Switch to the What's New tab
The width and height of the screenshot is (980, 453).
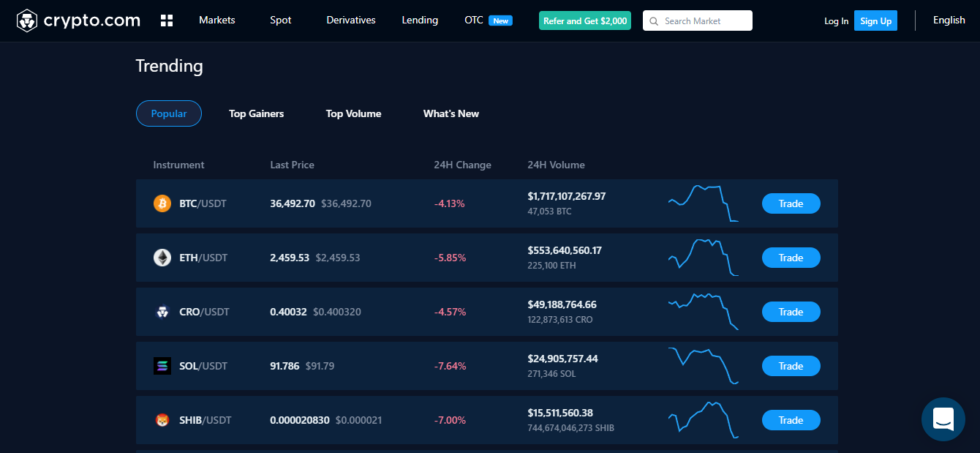pos(451,113)
